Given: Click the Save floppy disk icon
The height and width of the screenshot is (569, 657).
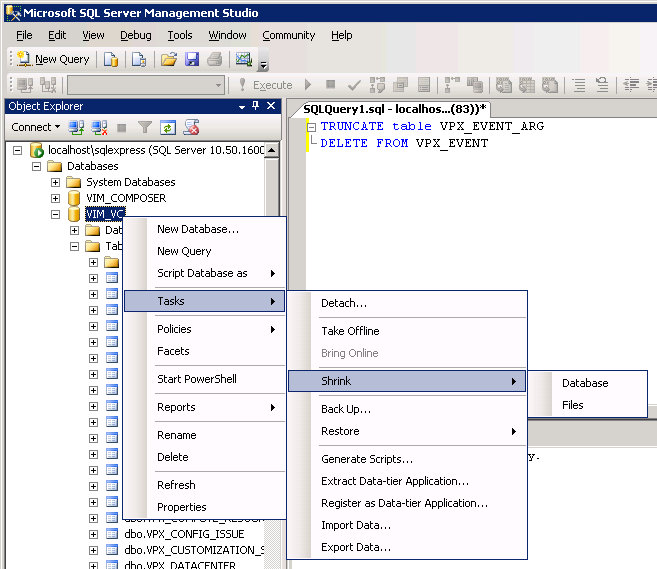Looking at the screenshot, I should tap(192, 59).
